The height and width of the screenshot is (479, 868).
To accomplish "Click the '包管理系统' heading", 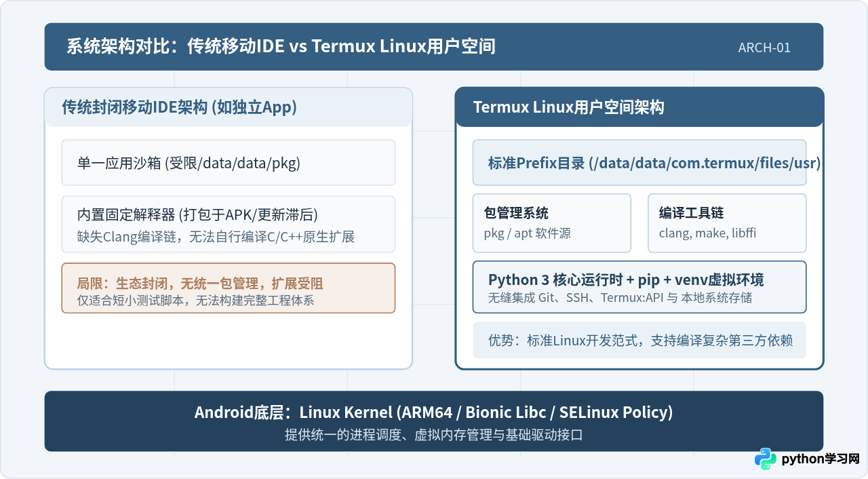I will [516, 213].
